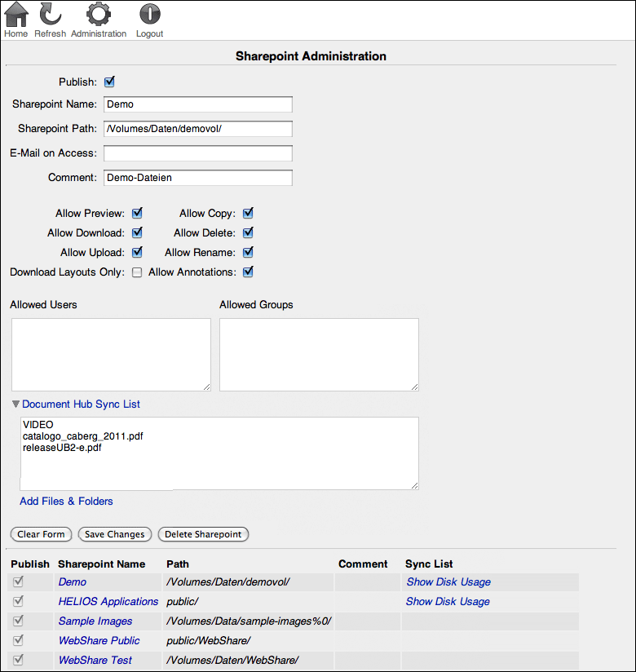Uncheck Allow Download
The width and height of the screenshot is (636, 672).
137,232
